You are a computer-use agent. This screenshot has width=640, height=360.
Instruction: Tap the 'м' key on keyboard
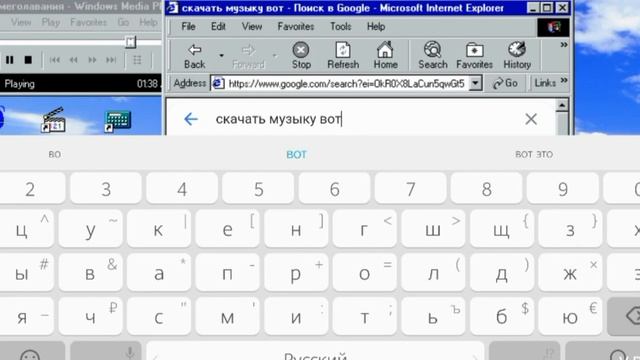[x=227, y=317]
